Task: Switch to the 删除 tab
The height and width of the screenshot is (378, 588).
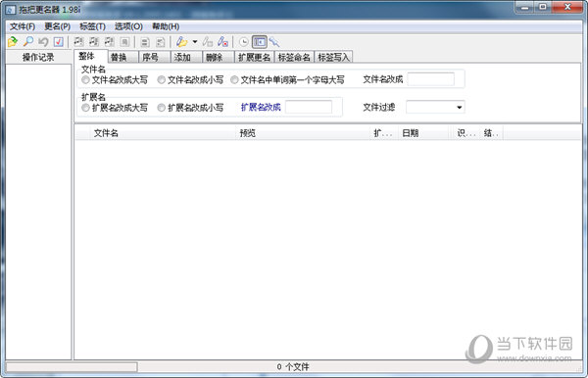Action: click(x=219, y=57)
